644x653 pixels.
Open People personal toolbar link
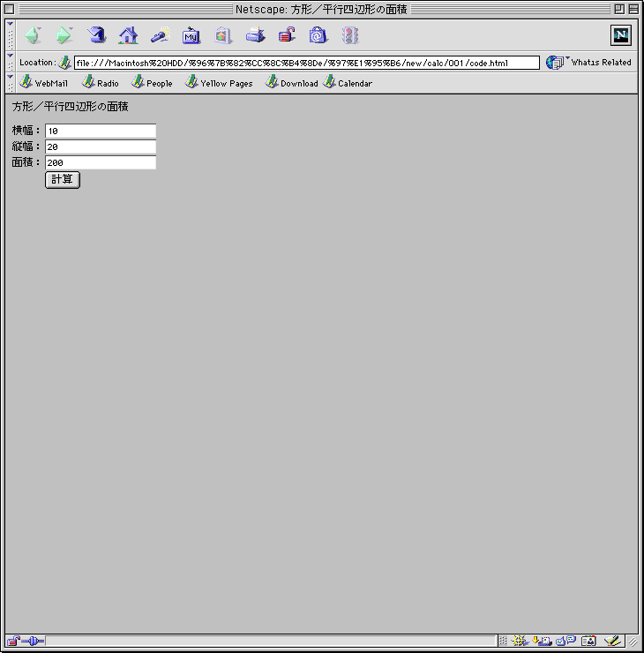pyautogui.click(x=152, y=83)
